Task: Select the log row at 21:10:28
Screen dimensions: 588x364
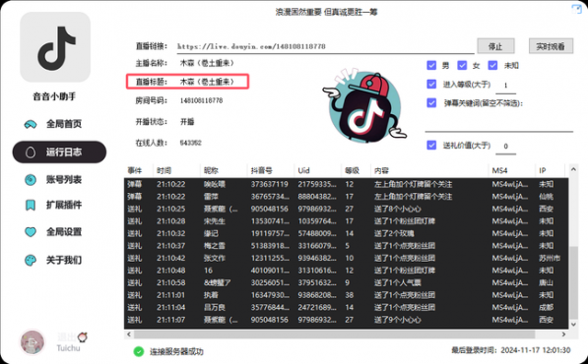Action: pos(346,221)
